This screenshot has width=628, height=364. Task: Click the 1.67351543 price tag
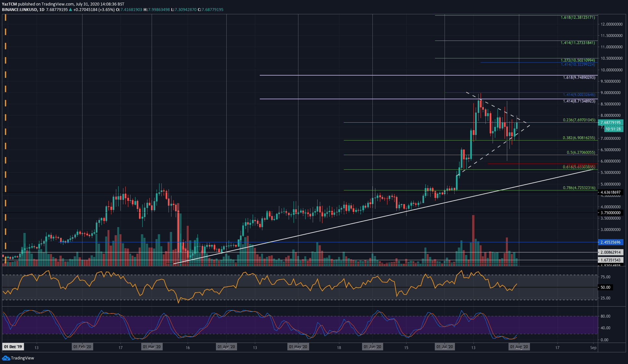[610, 260]
